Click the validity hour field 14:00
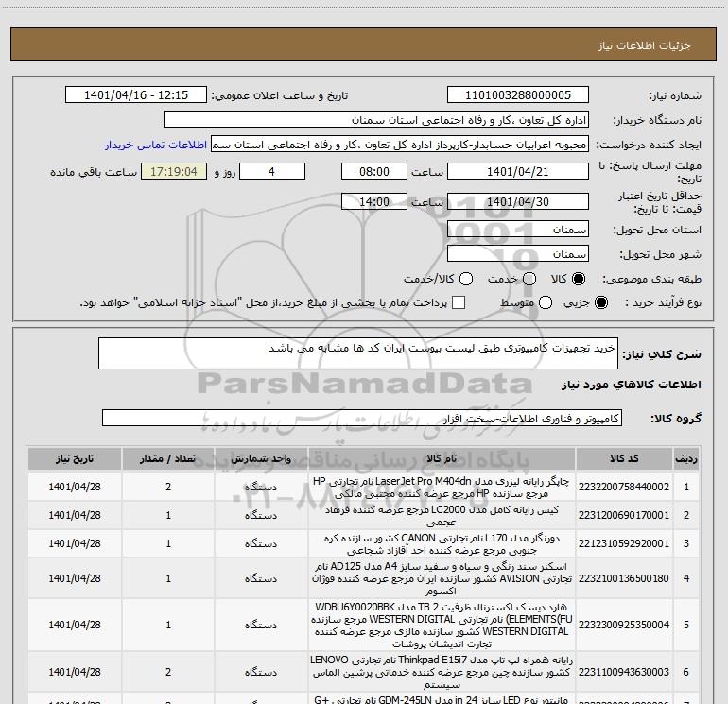 pyautogui.click(x=374, y=202)
